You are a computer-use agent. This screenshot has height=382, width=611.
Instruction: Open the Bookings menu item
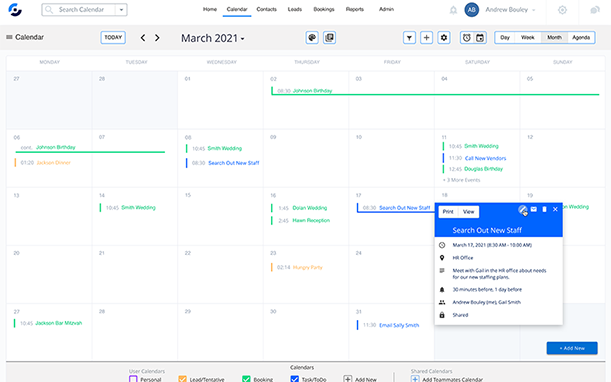click(324, 9)
